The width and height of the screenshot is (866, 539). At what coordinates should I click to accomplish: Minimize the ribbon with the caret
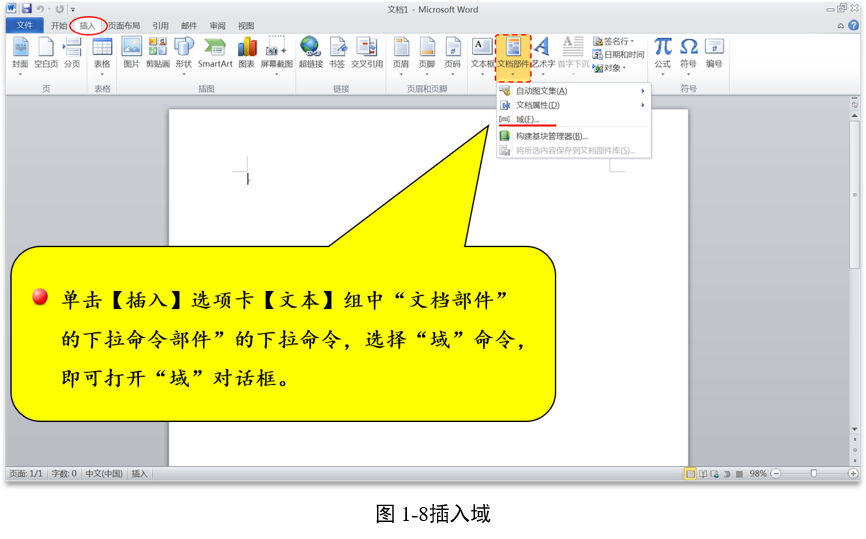(x=841, y=26)
